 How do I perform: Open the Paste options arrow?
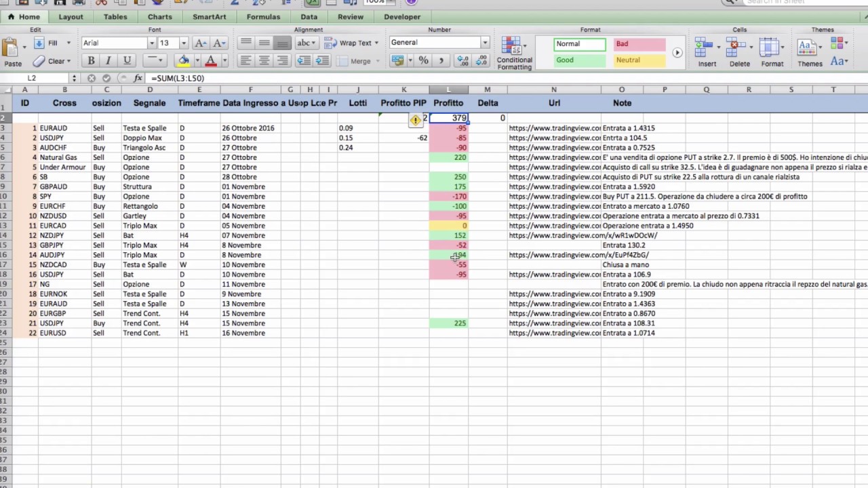[24, 47]
